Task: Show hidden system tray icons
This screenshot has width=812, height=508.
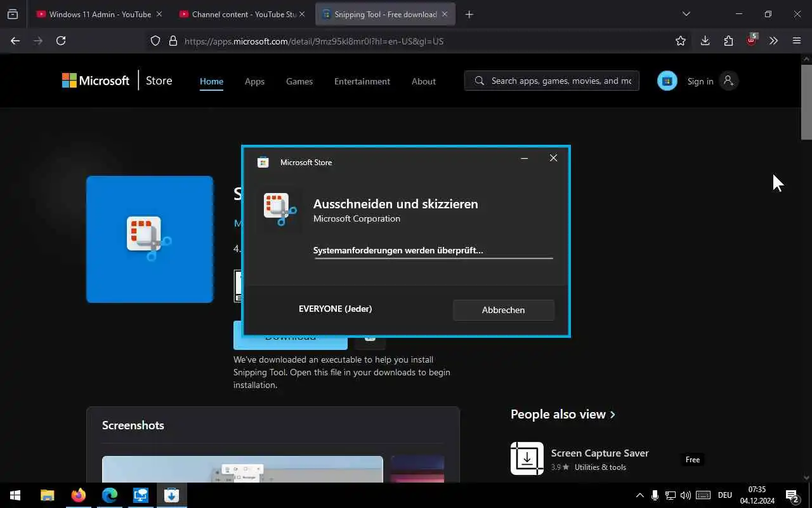Action: 639,495
